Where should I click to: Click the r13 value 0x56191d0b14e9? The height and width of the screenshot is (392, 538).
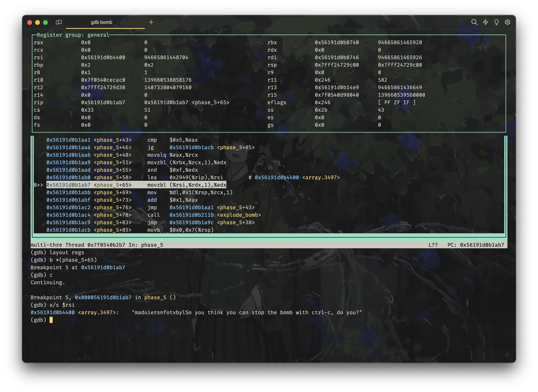pyautogui.click(x=337, y=88)
